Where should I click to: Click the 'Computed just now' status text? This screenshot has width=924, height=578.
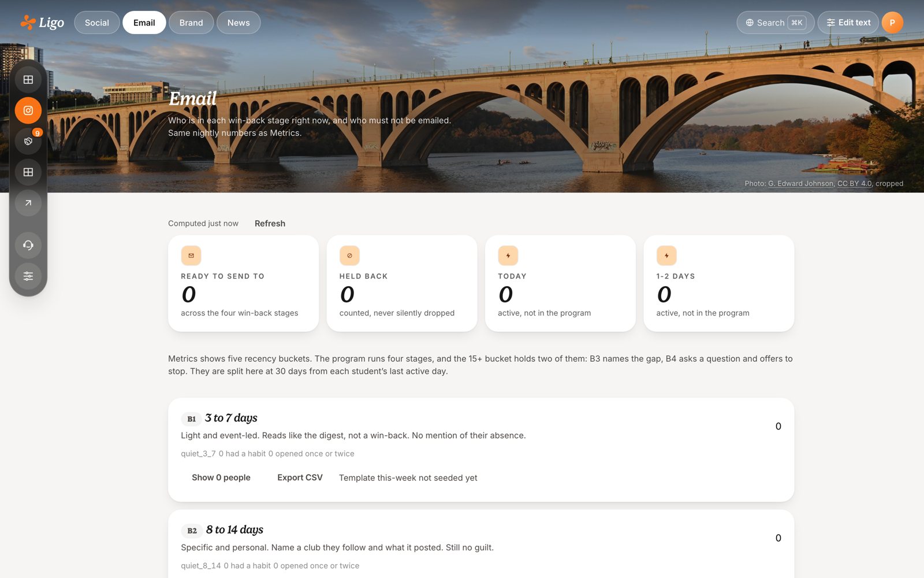(203, 224)
